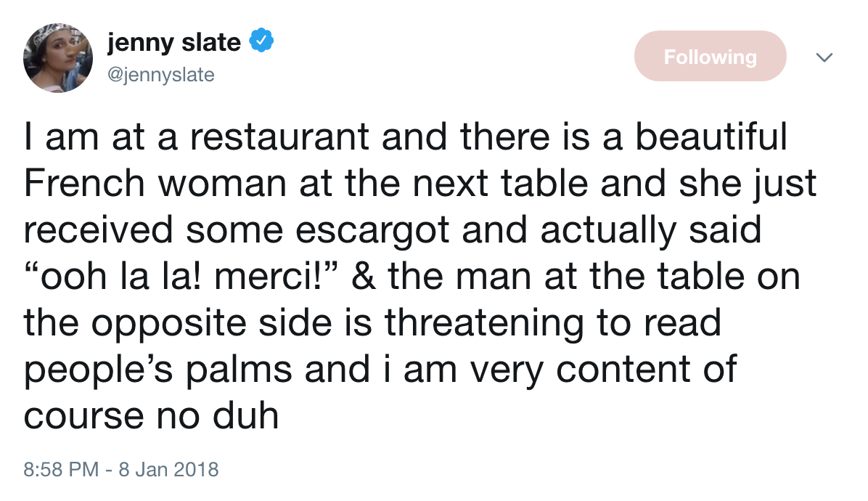Expand the tweet options chevron
Screen dimensions: 868x501
(x=822, y=57)
